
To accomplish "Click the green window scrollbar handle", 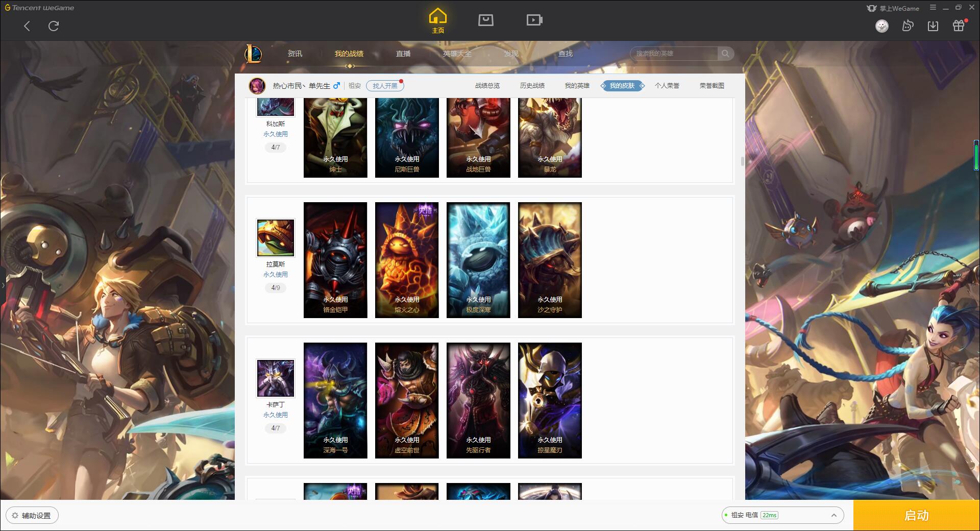I will (x=976, y=155).
